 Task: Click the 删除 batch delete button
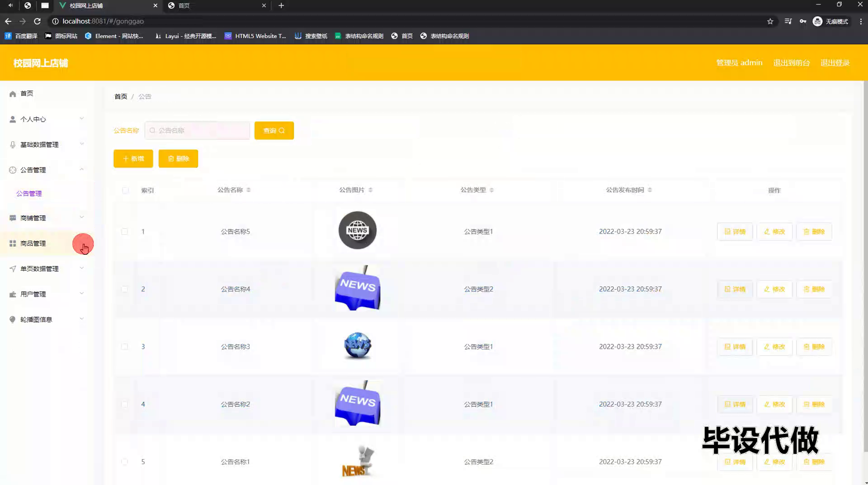[178, 158]
